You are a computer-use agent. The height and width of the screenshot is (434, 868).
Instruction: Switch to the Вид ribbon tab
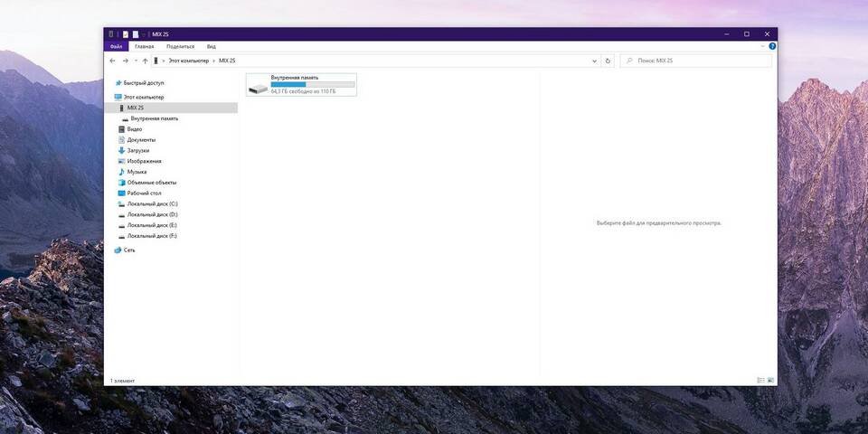[x=211, y=46]
